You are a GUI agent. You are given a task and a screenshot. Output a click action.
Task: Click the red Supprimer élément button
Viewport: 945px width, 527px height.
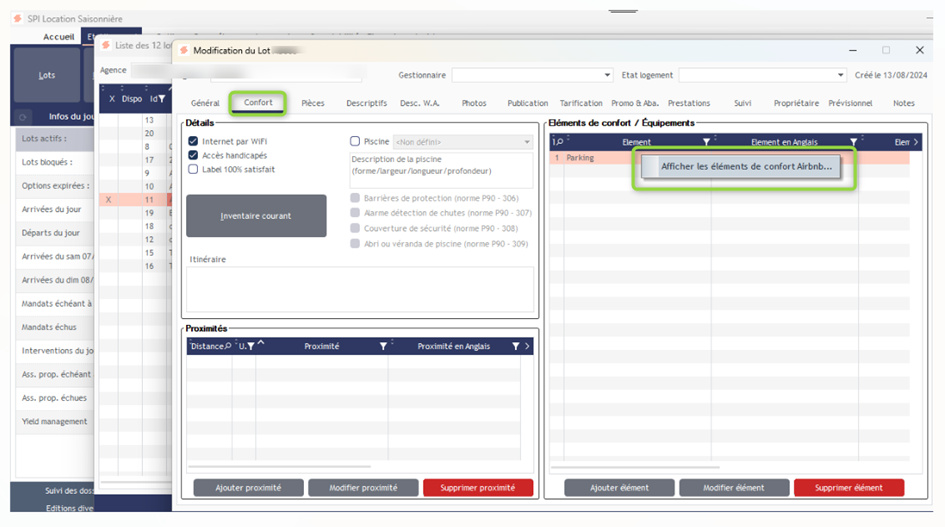click(849, 488)
